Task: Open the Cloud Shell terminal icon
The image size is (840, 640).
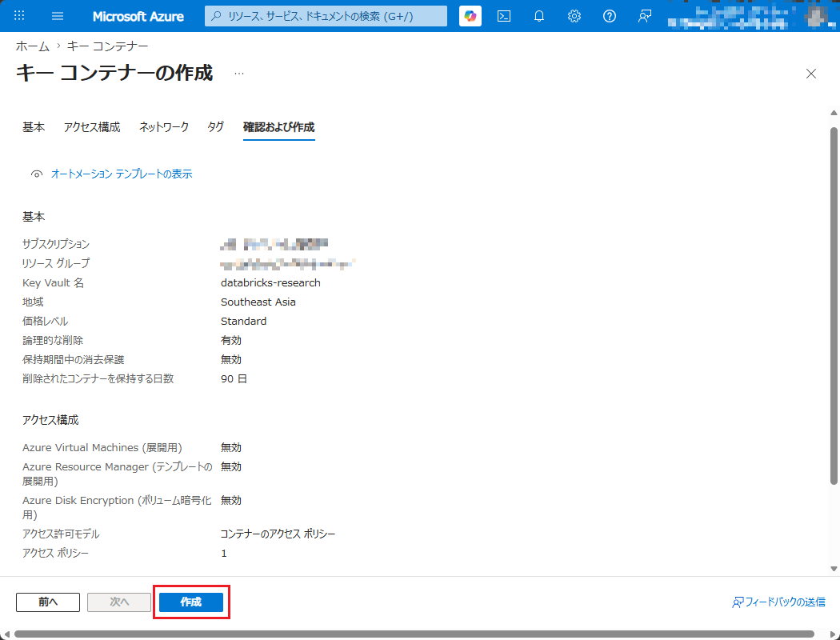Action: pyautogui.click(x=504, y=16)
